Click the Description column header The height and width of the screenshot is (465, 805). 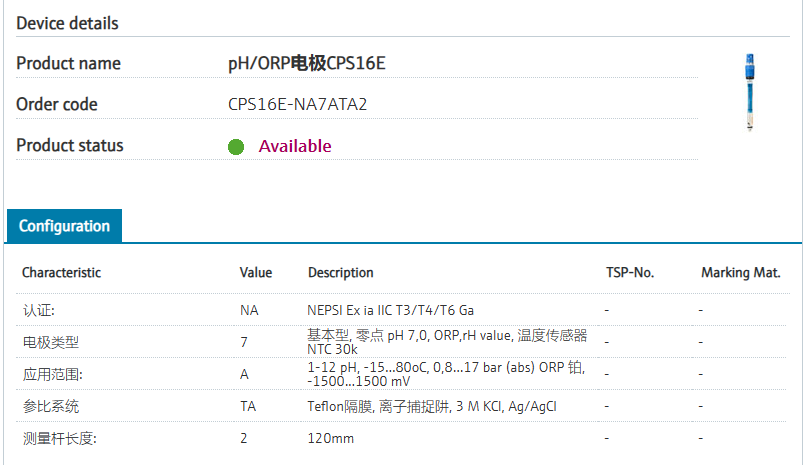[340, 273]
